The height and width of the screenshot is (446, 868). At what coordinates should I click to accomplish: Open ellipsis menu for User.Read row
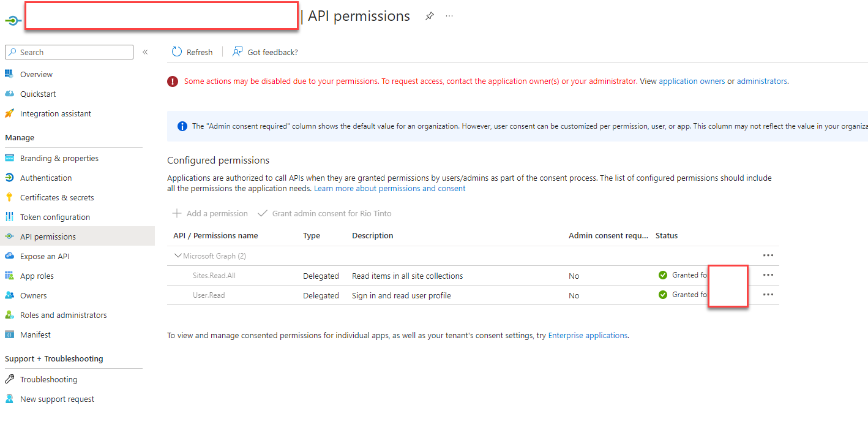(x=768, y=295)
